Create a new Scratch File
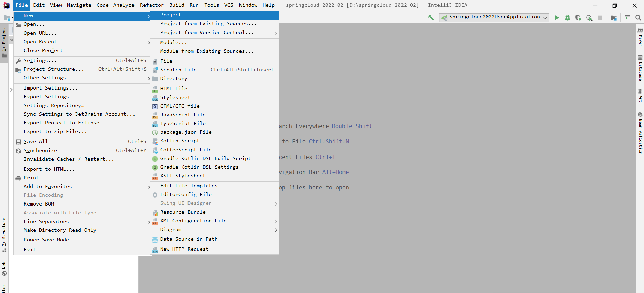 tap(215, 70)
